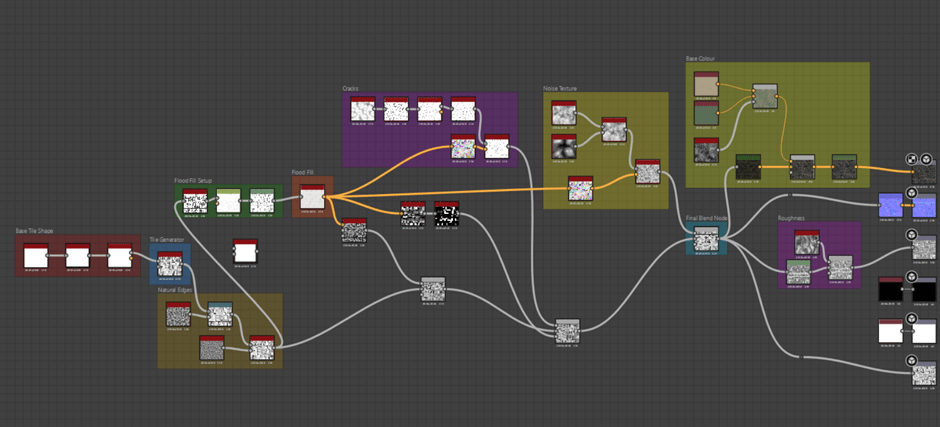Select fourth node in Cracks top row
This screenshot has width=940, height=427.
pyautogui.click(x=463, y=109)
